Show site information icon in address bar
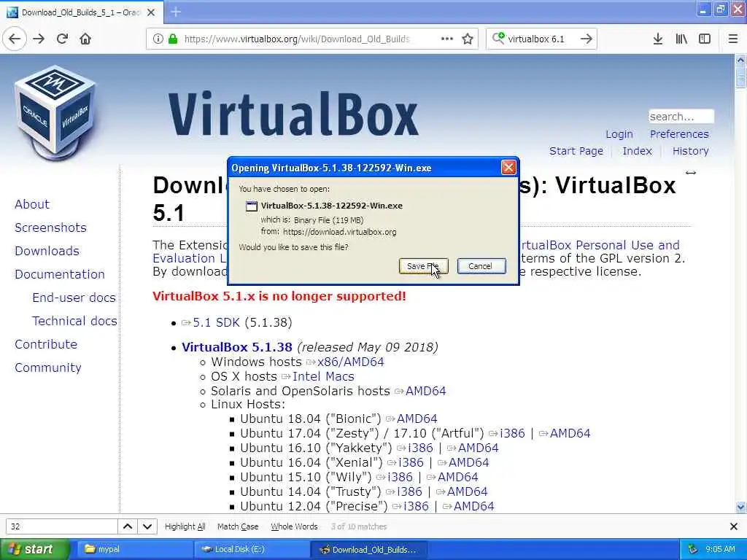Image resolution: width=747 pixels, height=560 pixels. [158, 39]
